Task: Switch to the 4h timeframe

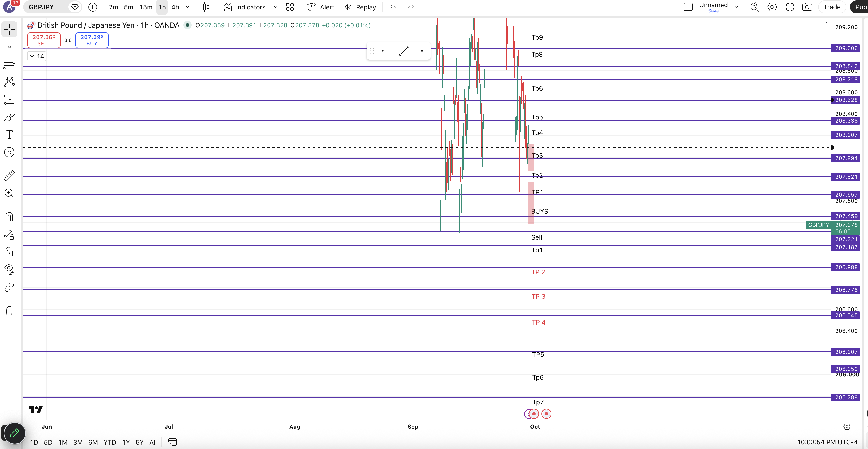Action: click(x=175, y=7)
